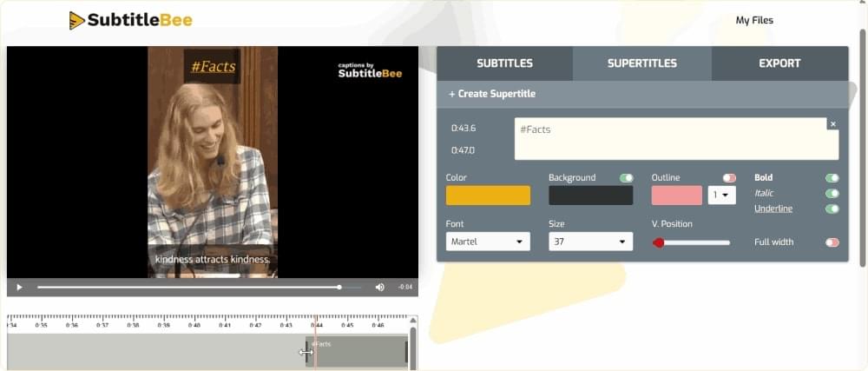
Task: Toggle Underline off
Action: coord(832,209)
